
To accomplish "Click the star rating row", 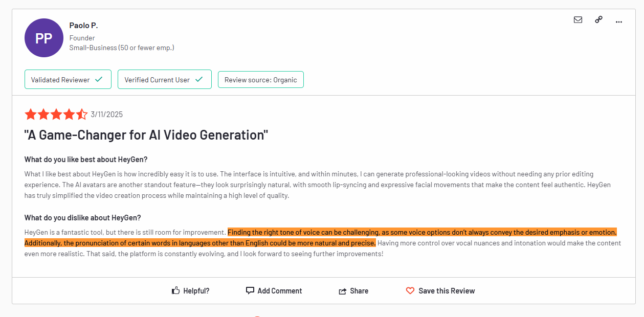I will (56, 115).
